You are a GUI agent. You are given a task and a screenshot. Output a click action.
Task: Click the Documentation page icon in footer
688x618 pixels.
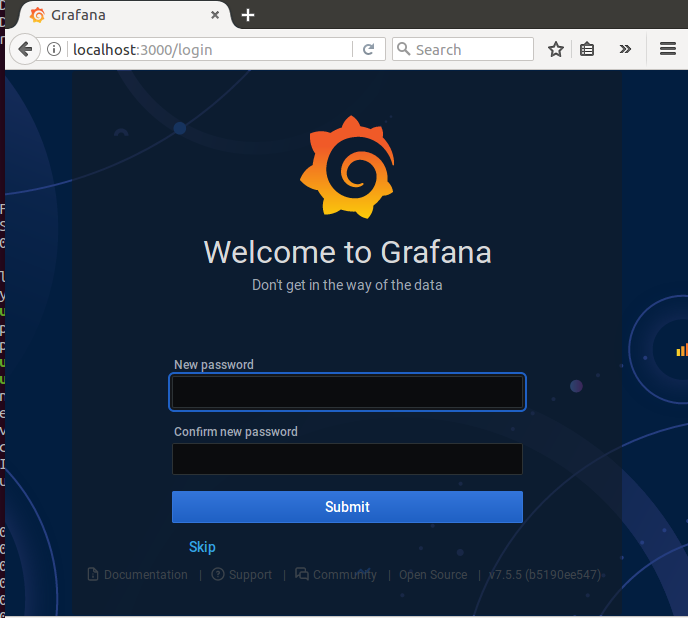(93, 574)
